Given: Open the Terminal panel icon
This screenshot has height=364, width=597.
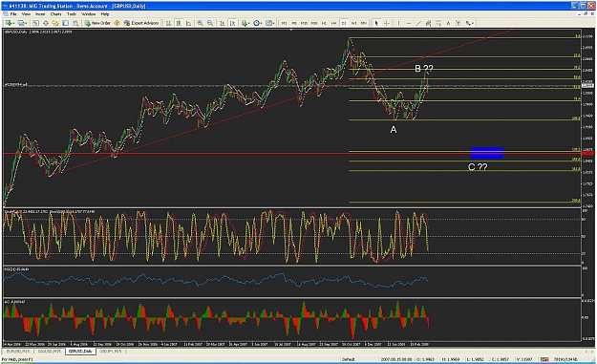Looking at the screenshot, I should click(66, 23).
